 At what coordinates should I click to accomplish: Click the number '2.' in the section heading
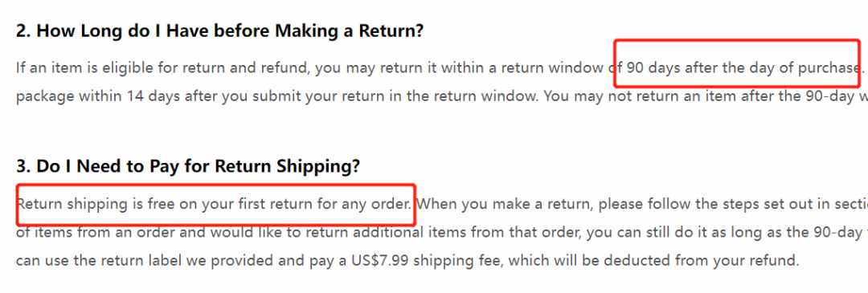pyautogui.click(x=23, y=31)
